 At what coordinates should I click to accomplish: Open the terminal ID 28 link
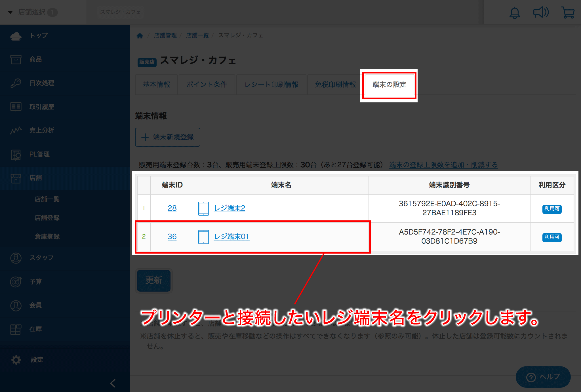click(x=172, y=208)
